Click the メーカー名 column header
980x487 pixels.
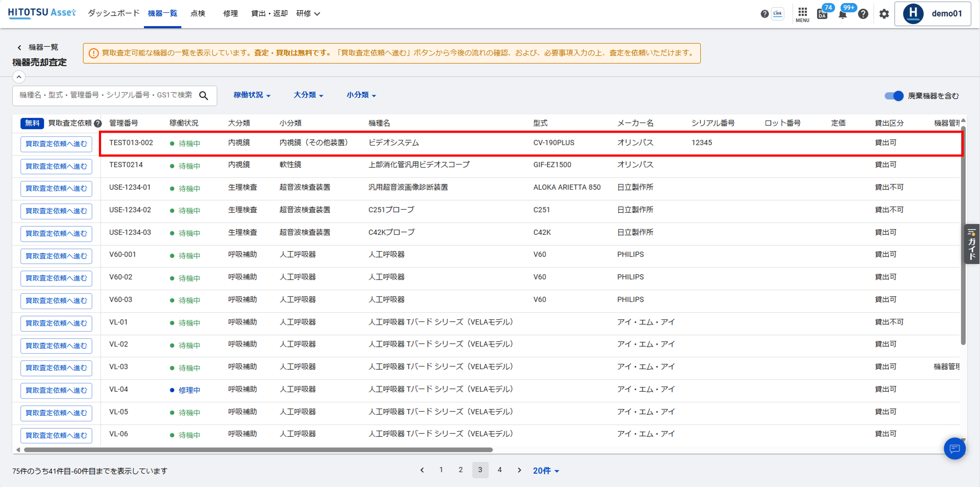[x=635, y=123]
